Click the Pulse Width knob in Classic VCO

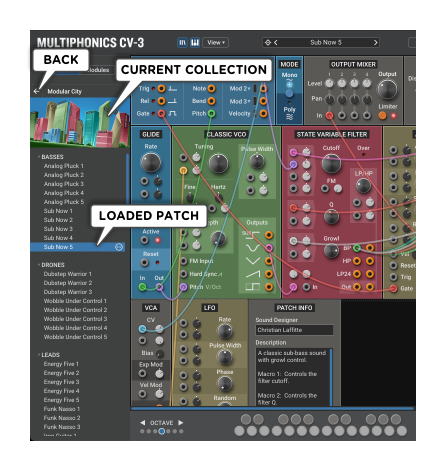click(x=257, y=161)
